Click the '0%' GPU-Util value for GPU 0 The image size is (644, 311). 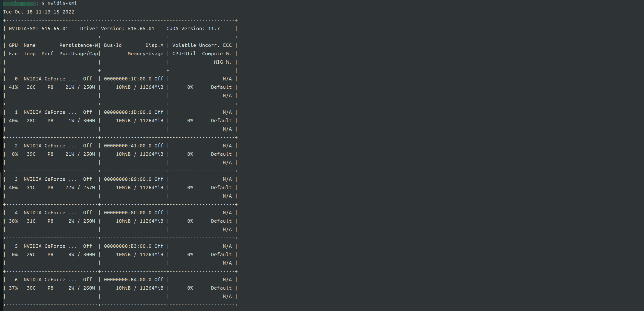point(190,87)
